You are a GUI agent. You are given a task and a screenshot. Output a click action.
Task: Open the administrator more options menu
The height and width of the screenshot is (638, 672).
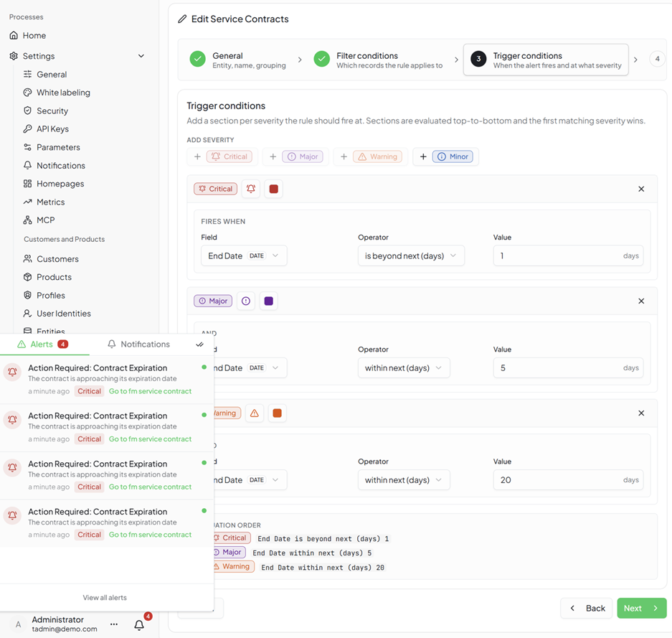point(113,624)
